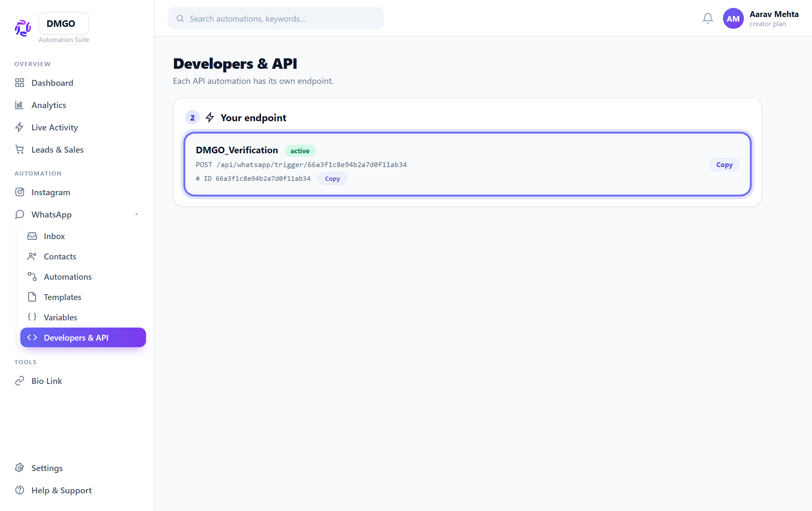The height and width of the screenshot is (511, 812).
Task: Copy the automation ID
Action: tap(332, 179)
